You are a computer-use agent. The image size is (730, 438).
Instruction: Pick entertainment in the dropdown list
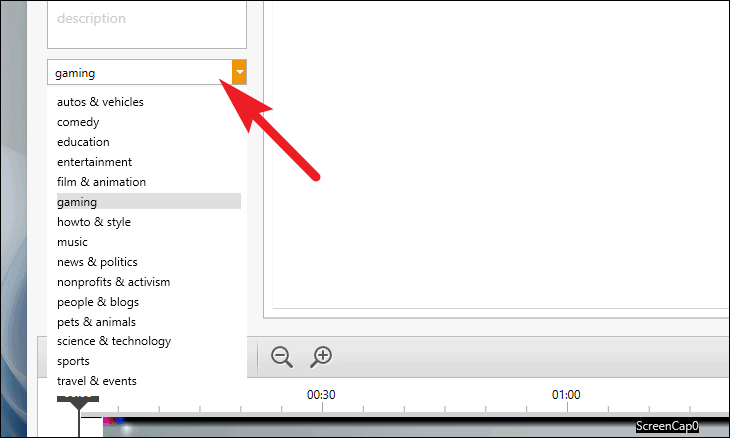tap(95, 162)
